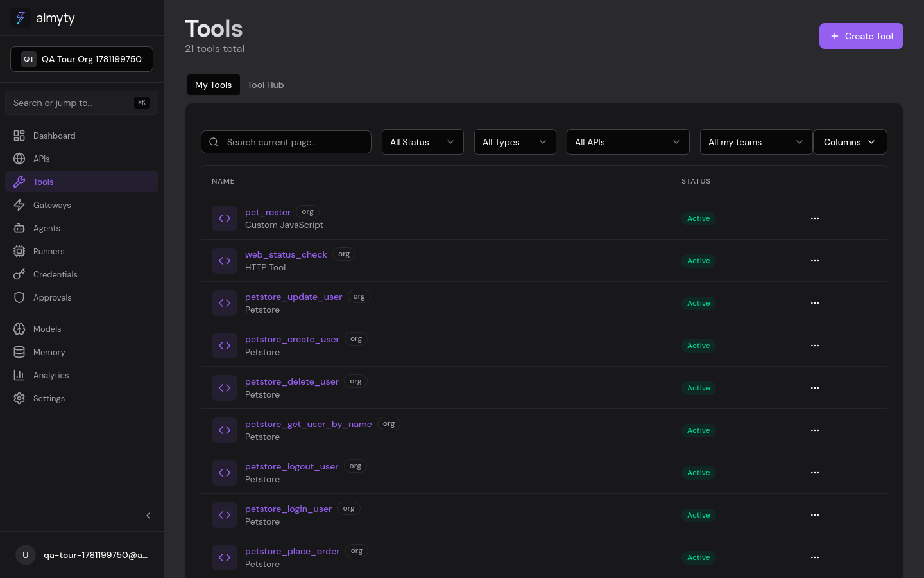Screen dimensions: 924x578
Task: Expand the All Status filter dropdown
Action: tap(422, 142)
